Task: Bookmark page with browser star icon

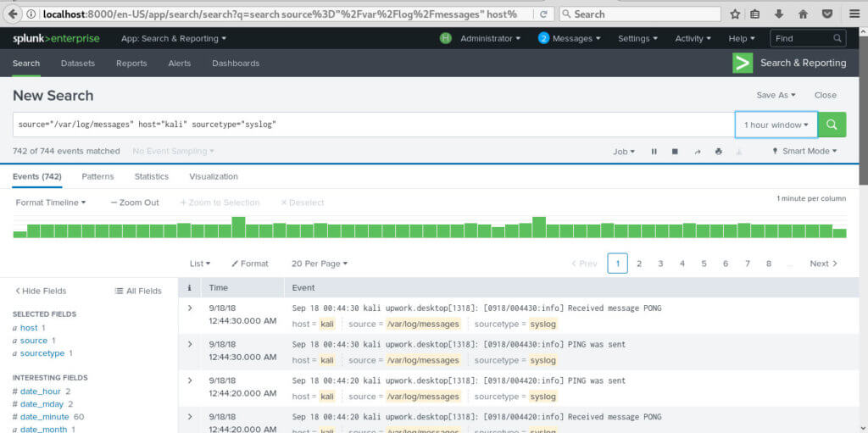Action: tap(735, 14)
